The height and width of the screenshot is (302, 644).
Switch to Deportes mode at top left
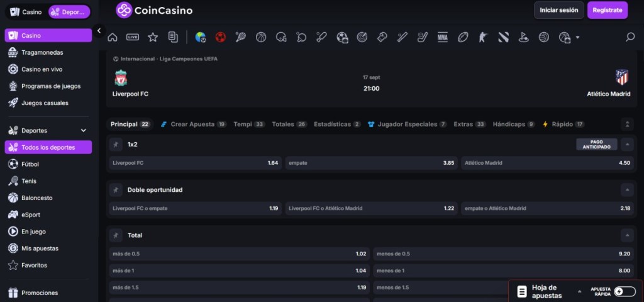(69, 12)
